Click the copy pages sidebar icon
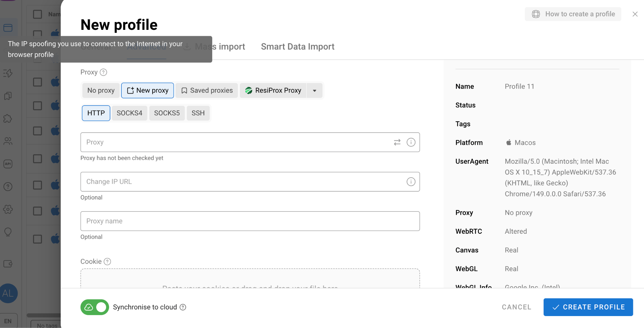 (x=8, y=96)
